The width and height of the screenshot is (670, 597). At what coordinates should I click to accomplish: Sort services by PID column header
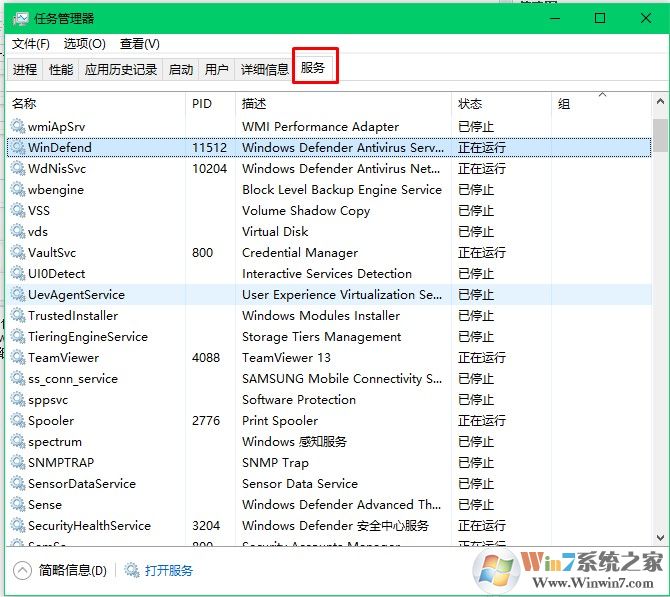click(x=210, y=104)
